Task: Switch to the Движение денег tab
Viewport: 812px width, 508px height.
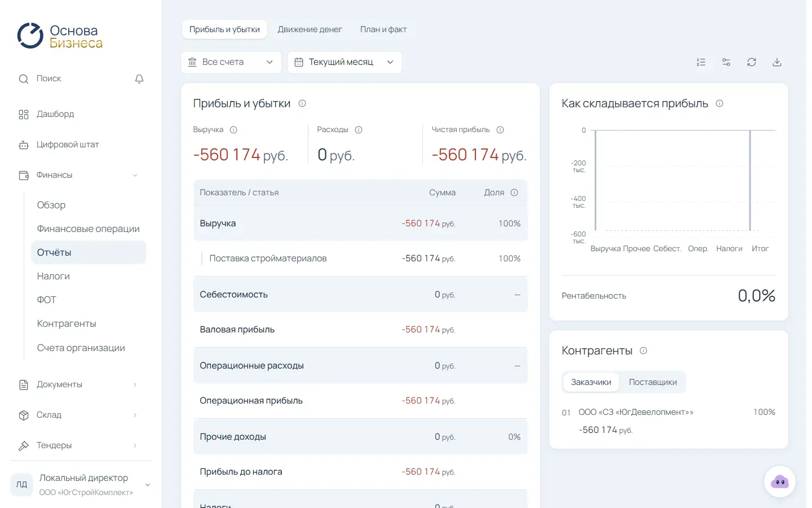Action: click(310, 29)
